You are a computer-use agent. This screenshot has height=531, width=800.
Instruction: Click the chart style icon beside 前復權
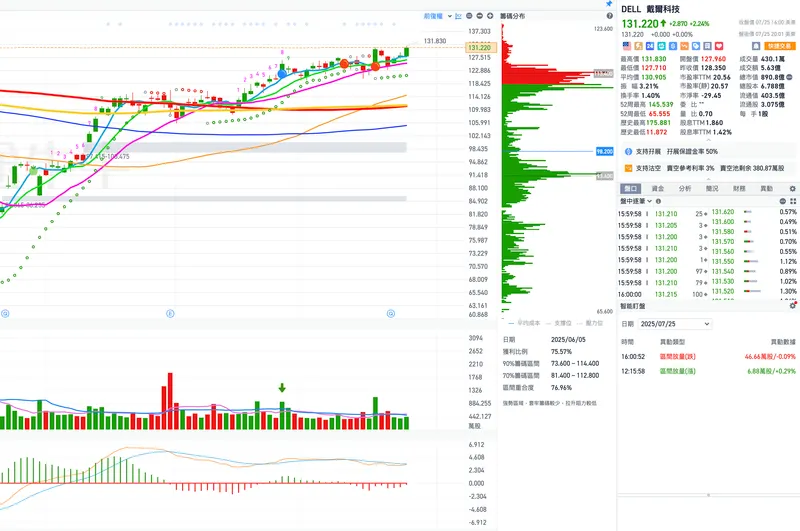click(458, 16)
